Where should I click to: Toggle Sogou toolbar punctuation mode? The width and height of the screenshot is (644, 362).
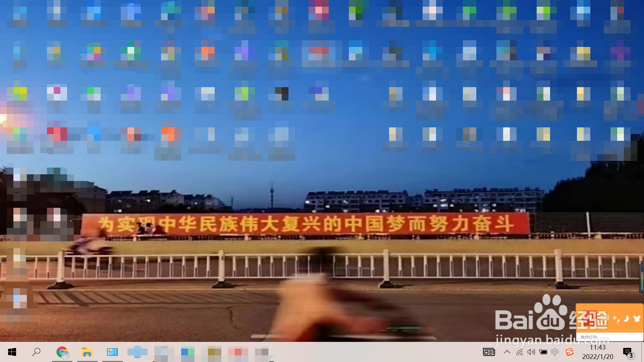pos(616,318)
